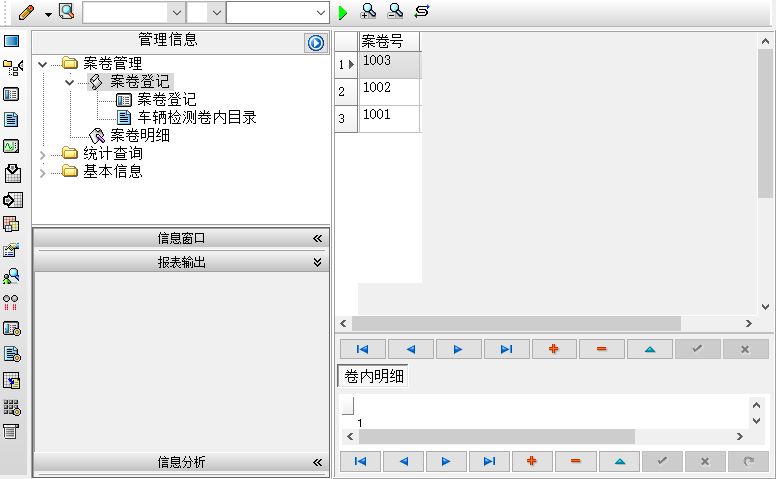
Task: Go to first record in upper navigator
Action: pos(362,349)
